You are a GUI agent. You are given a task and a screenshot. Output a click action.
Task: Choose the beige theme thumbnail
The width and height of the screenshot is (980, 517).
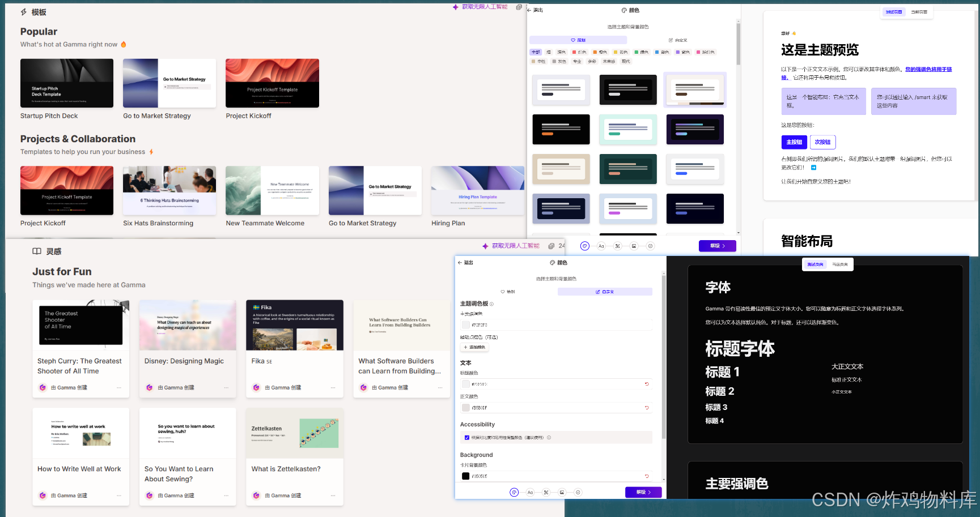point(561,169)
